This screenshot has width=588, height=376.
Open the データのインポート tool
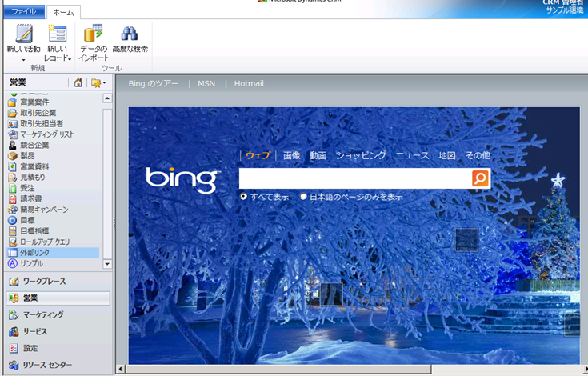[94, 43]
